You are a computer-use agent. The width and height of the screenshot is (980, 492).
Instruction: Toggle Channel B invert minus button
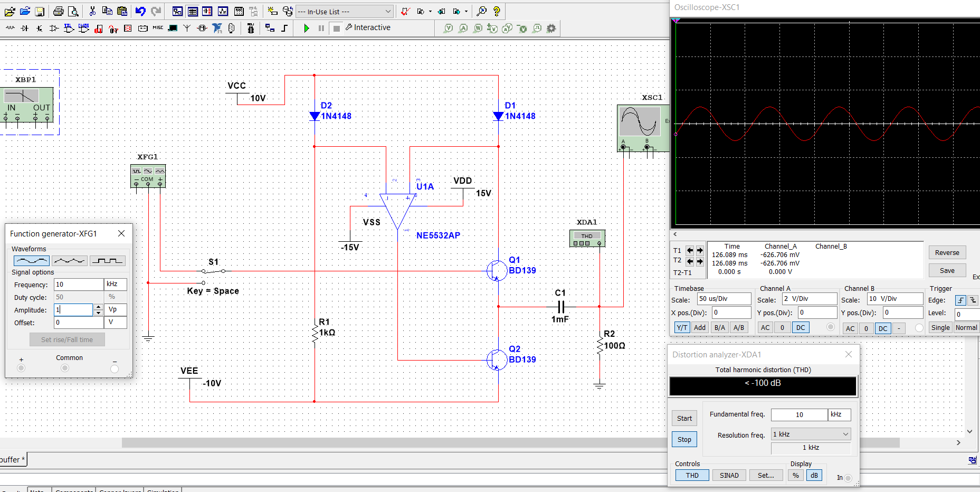coord(899,328)
